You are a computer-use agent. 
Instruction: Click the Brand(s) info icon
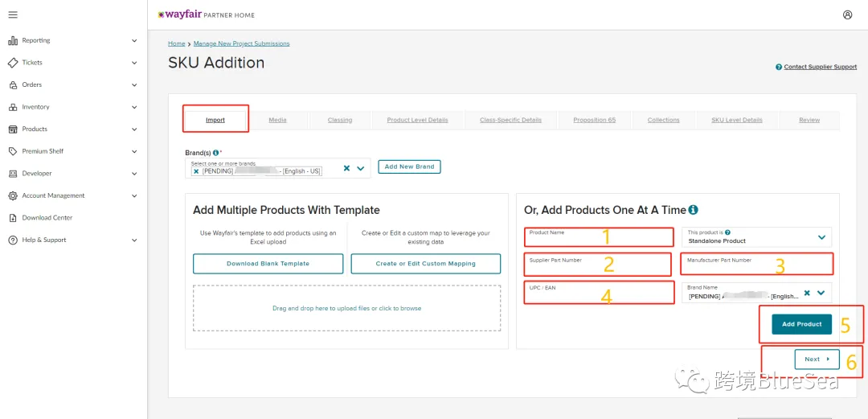pos(216,152)
